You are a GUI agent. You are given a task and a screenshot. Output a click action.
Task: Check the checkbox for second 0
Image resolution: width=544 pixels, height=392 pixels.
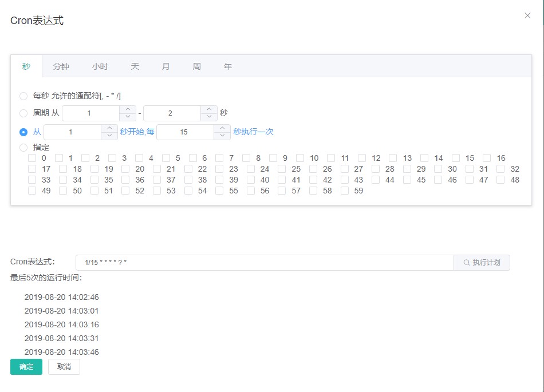(32, 158)
